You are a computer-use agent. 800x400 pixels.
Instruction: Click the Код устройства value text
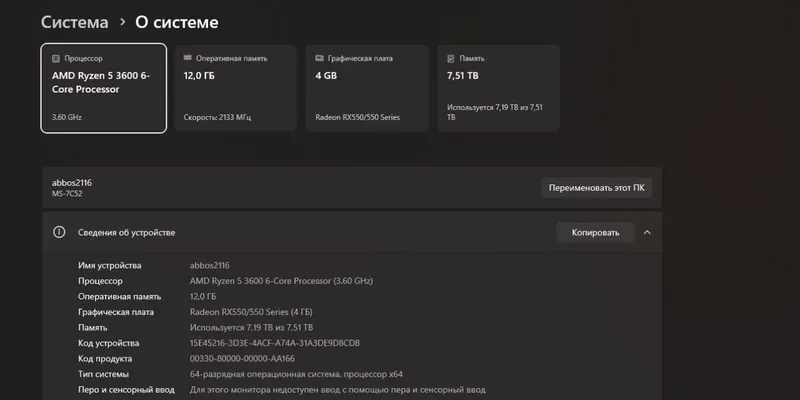click(x=274, y=343)
